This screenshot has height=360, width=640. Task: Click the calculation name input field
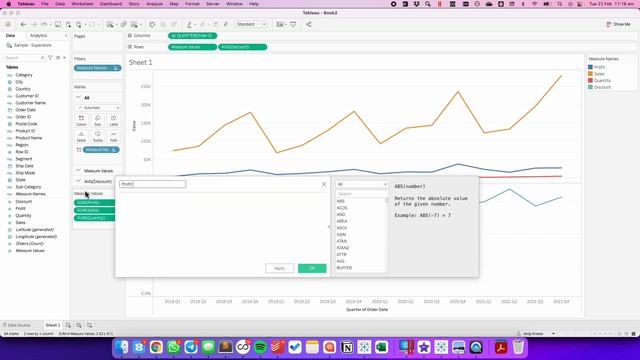[153, 184]
